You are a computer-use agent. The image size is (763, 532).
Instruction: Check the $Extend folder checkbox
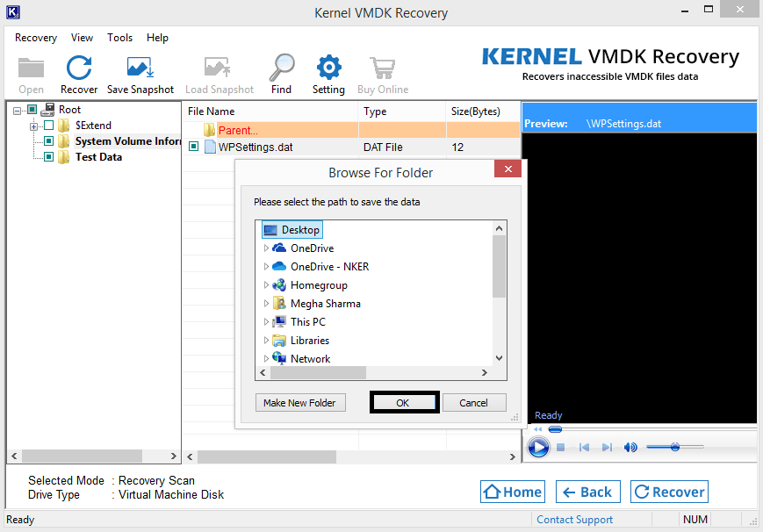pyautogui.click(x=48, y=126)
